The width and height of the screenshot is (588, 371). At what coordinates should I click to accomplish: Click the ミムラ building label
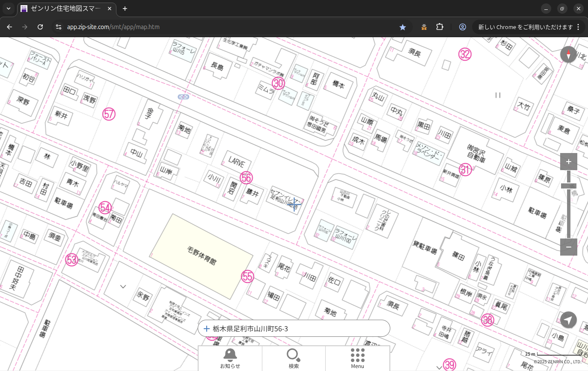(265, 89)
